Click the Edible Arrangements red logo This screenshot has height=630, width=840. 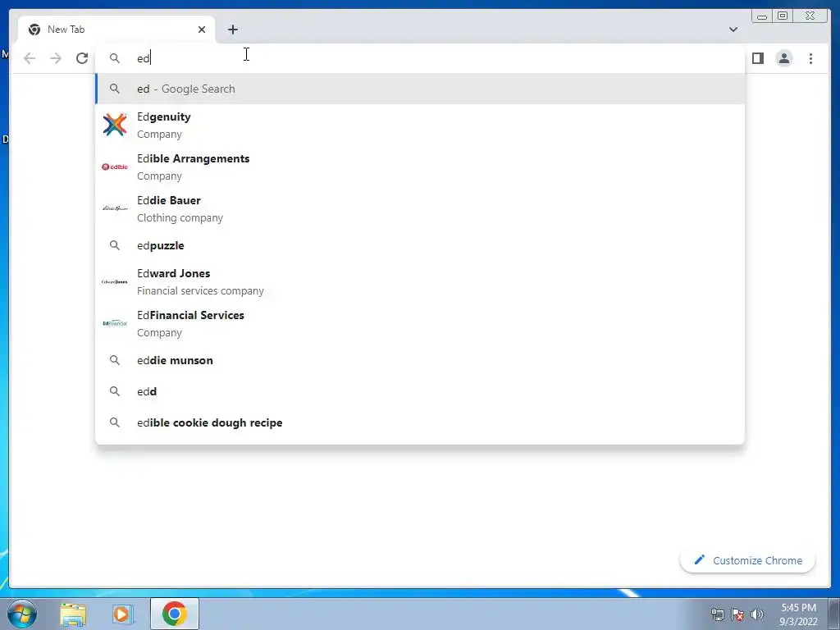(115, 167)
